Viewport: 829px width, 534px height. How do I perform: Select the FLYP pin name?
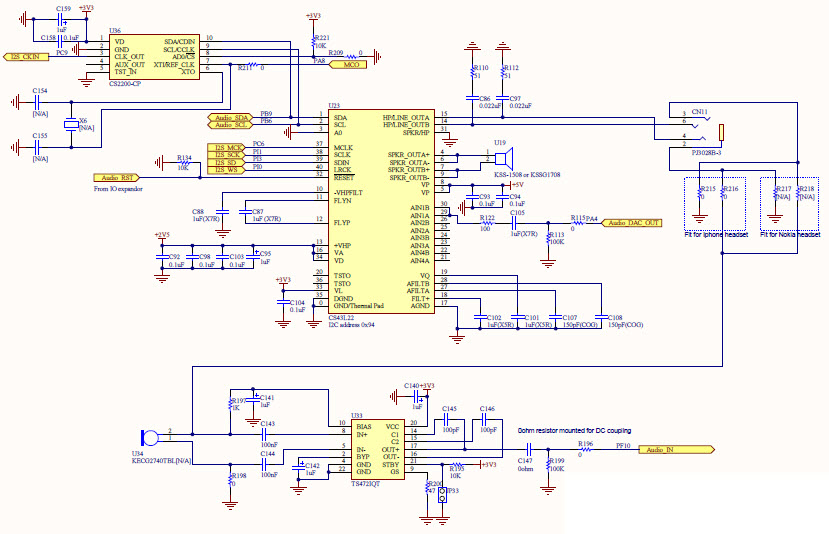tap(342, 223)
